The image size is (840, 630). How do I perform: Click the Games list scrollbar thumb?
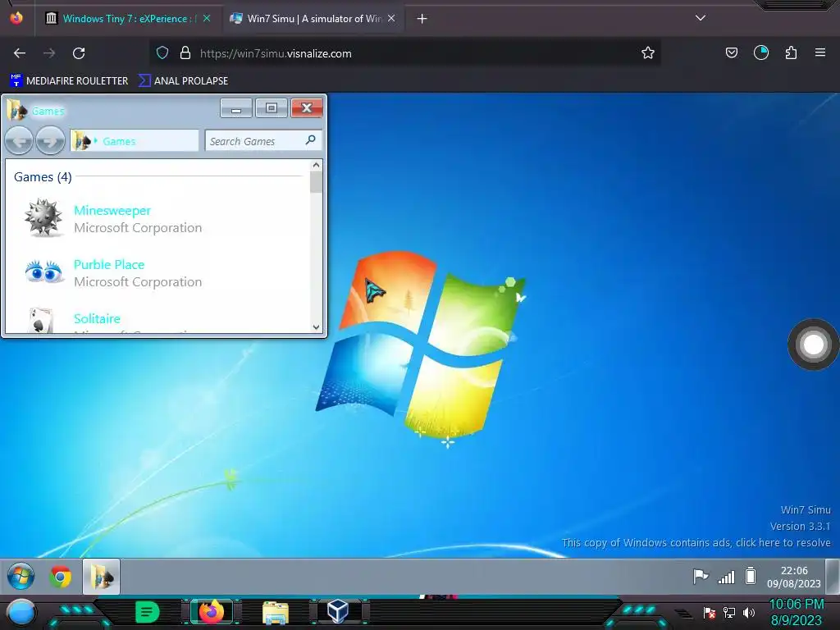click(x=316, y=182)
